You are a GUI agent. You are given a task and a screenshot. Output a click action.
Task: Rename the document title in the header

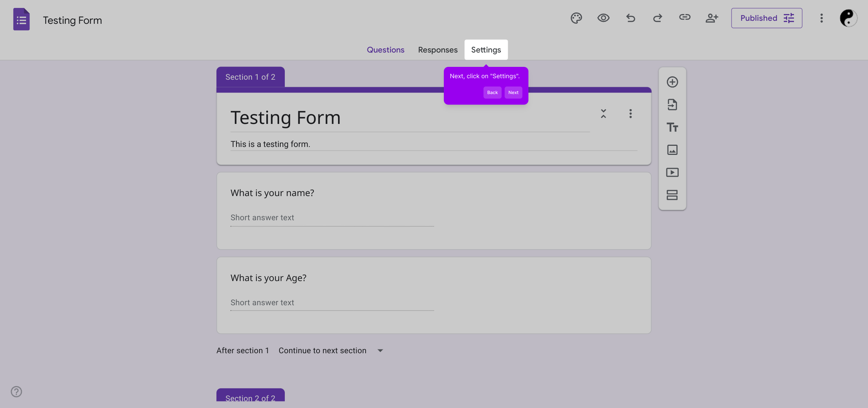73,20
